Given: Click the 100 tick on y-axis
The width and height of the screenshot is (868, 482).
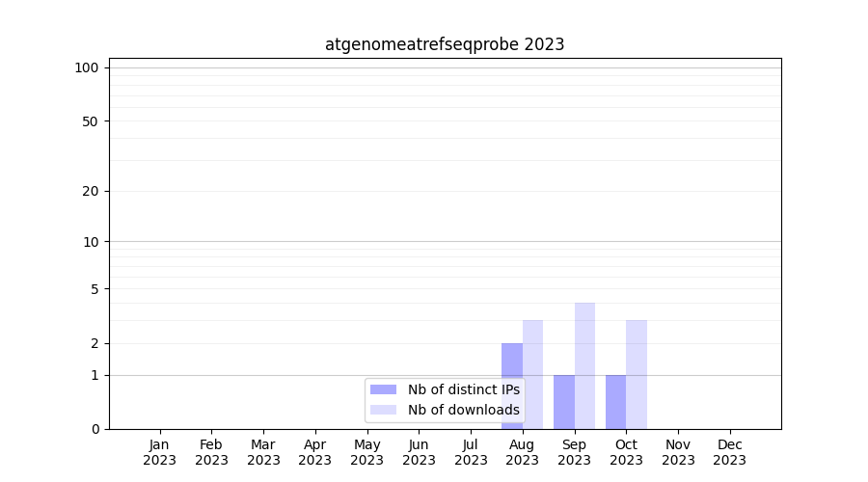Looking at the screenshot, I should coord(87,67).
